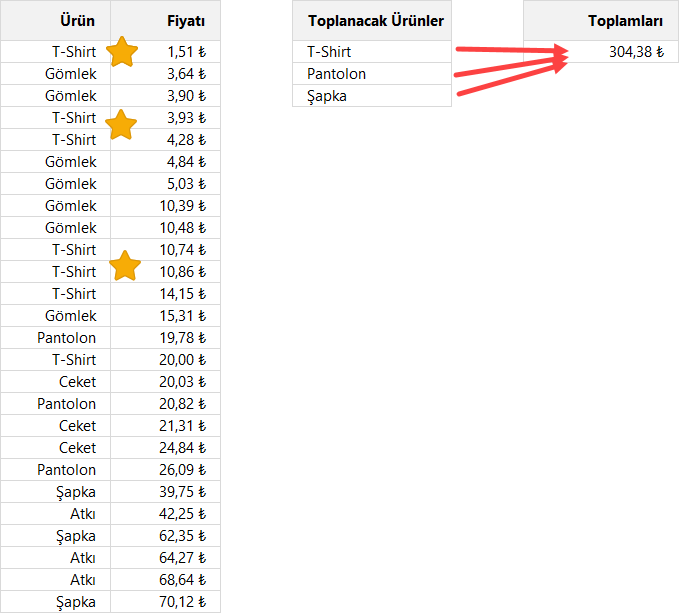Click the star icon beside 1,51 ₺
The width and height of the screenshot is (679, 613).
[x=122, y=51]
